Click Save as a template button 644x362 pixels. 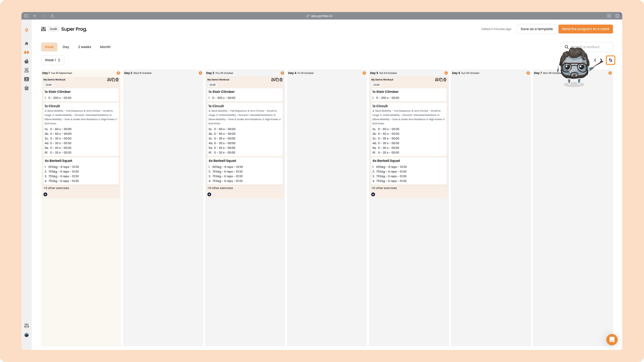(x=536, y=29)
